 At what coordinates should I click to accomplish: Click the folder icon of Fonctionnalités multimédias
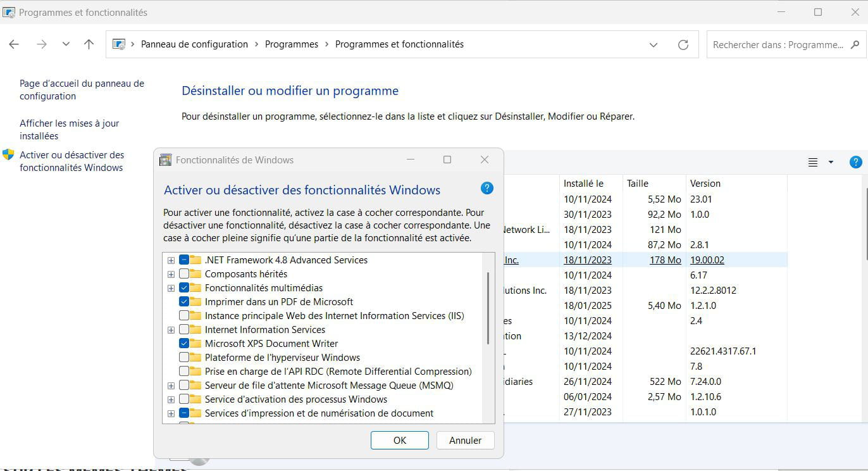[195, 288]
